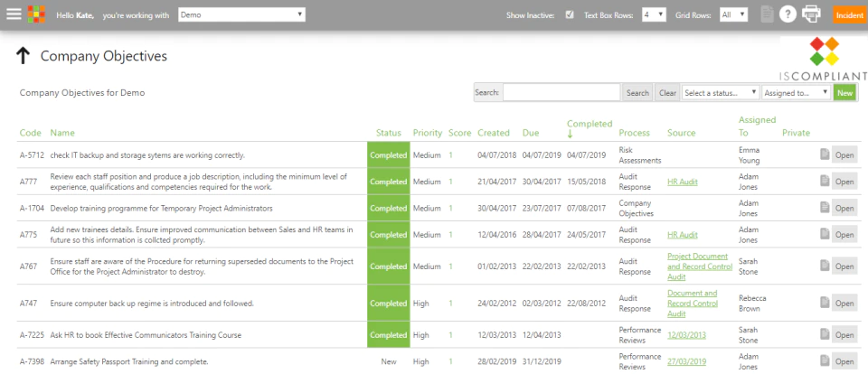
Task: Open the Text Box Rows dropdown
Action: pyautogui.click(x=654, y=15)
